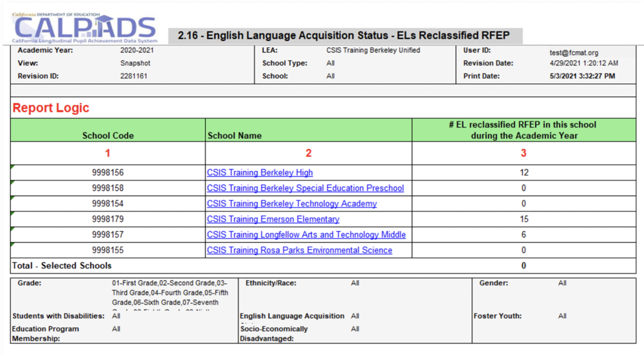The image size is (644, 355).
Task: Click View value Snapshot
Action: pos(135,63)
